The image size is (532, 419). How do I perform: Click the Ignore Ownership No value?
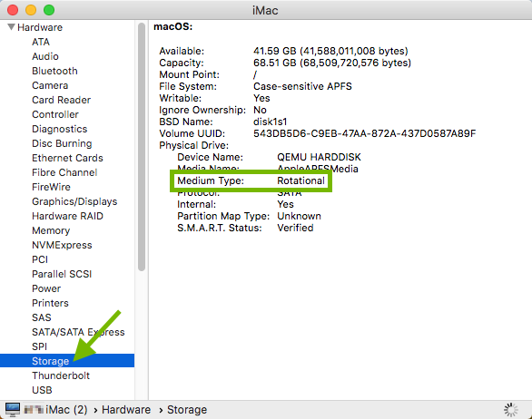coord(260,110)
